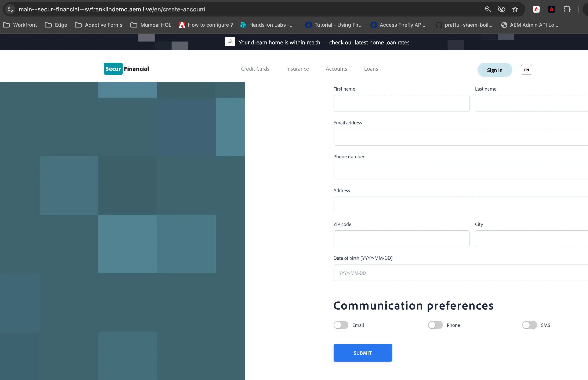Expand the Adaptive Forms bookmark folder

[x=99, y=25]
